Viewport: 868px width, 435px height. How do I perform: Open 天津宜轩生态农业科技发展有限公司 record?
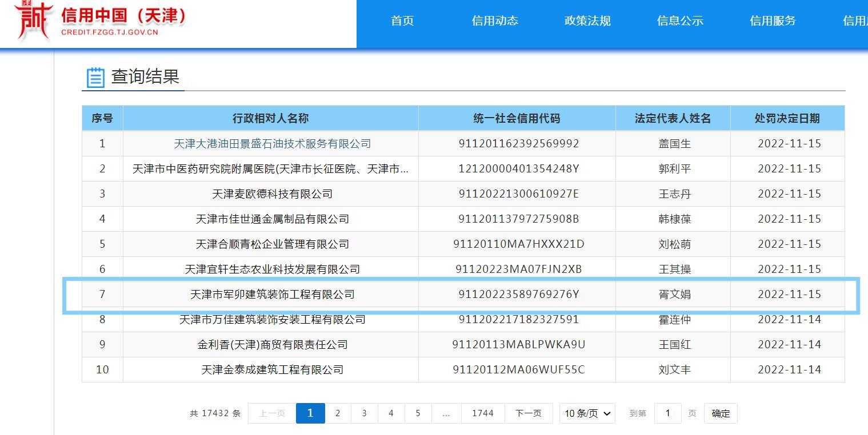coord(273,269)
